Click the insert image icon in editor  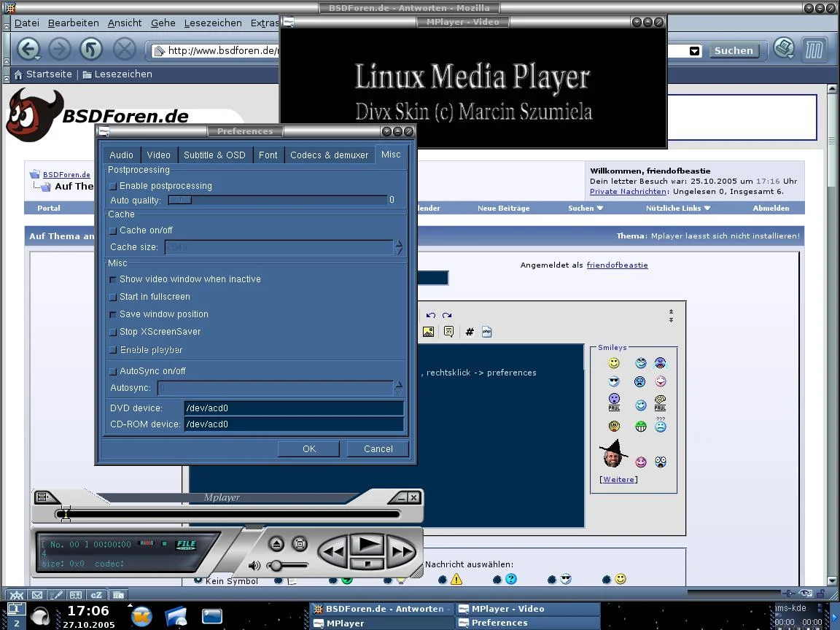(x=428, y=332)
